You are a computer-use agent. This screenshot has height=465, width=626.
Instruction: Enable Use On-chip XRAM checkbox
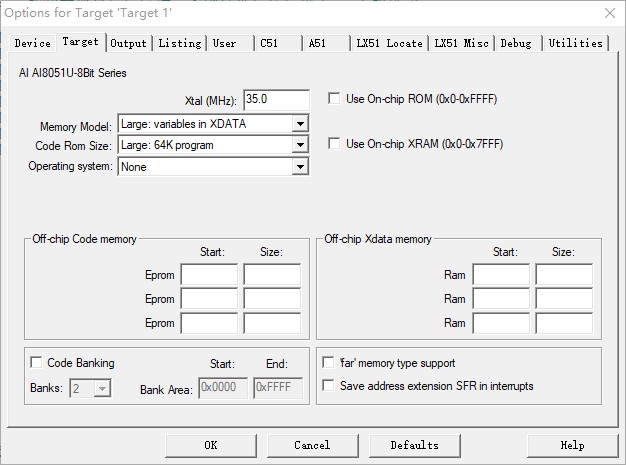point(336,144)
